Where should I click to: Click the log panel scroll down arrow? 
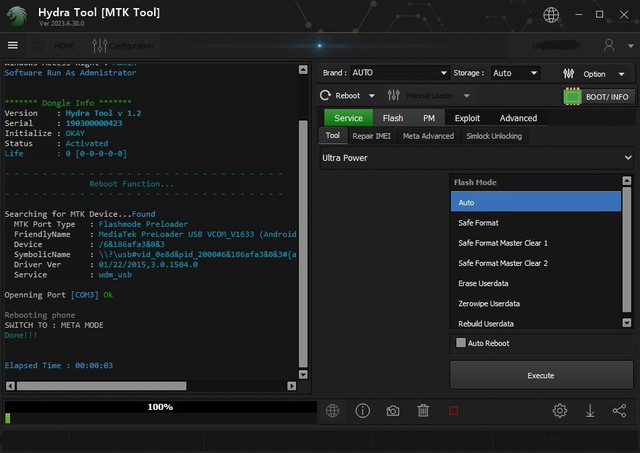coord(303,374)
